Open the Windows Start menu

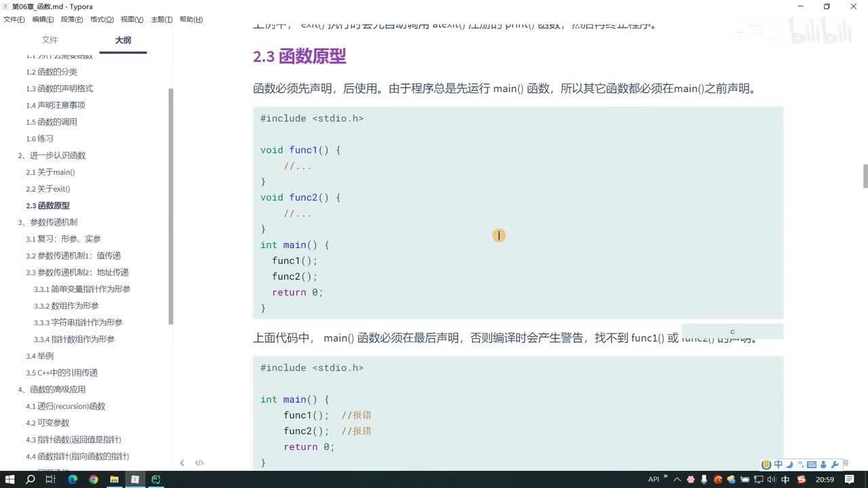10,479
